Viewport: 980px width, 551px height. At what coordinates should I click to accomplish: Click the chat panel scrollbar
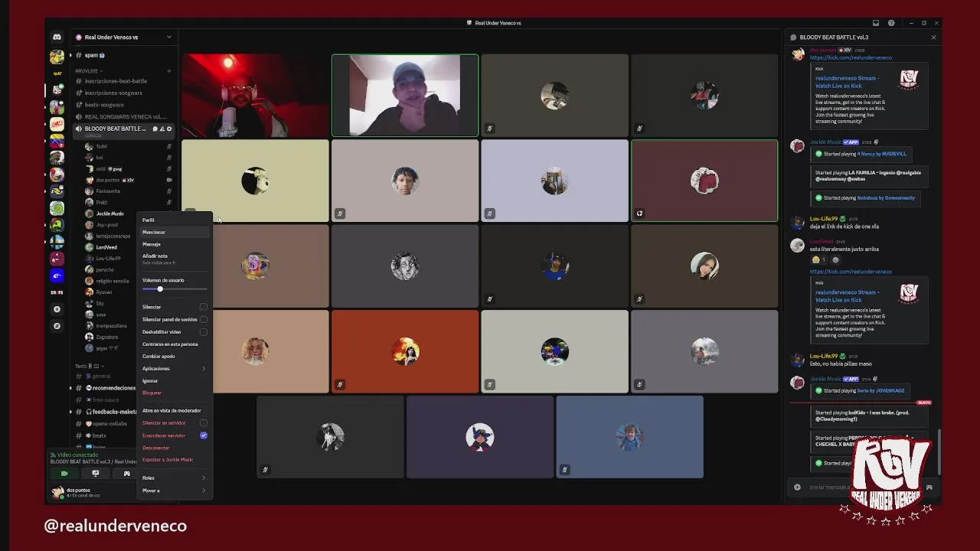click(x=939, y=452)
